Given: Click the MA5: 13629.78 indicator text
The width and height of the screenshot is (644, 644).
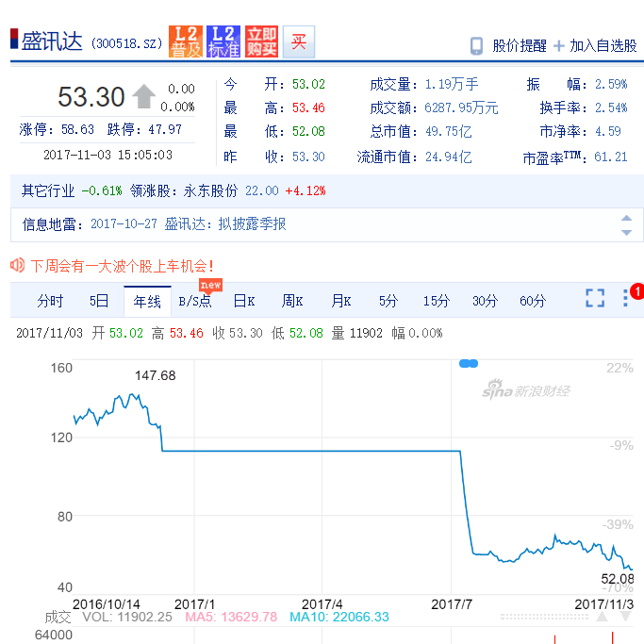Looking at the screenshot, I should pos(231,617).
